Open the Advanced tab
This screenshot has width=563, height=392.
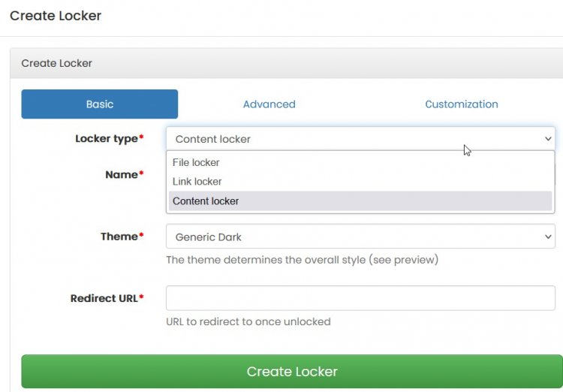click(x=269, y=104)
